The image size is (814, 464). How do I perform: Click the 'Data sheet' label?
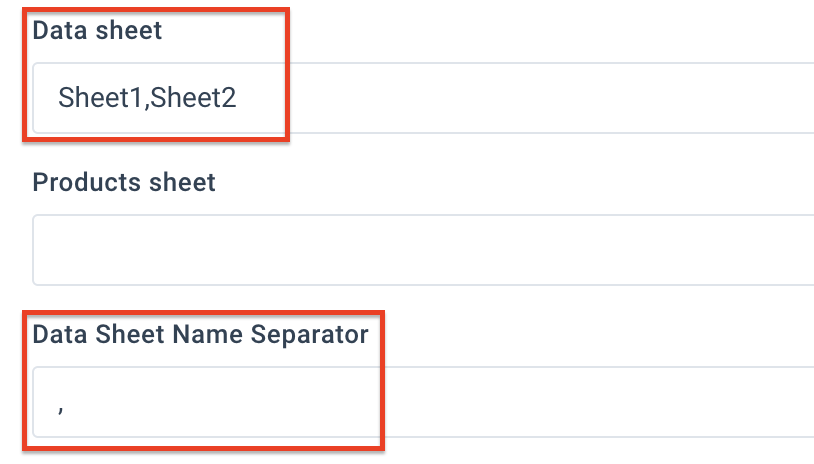coord(97,31)
